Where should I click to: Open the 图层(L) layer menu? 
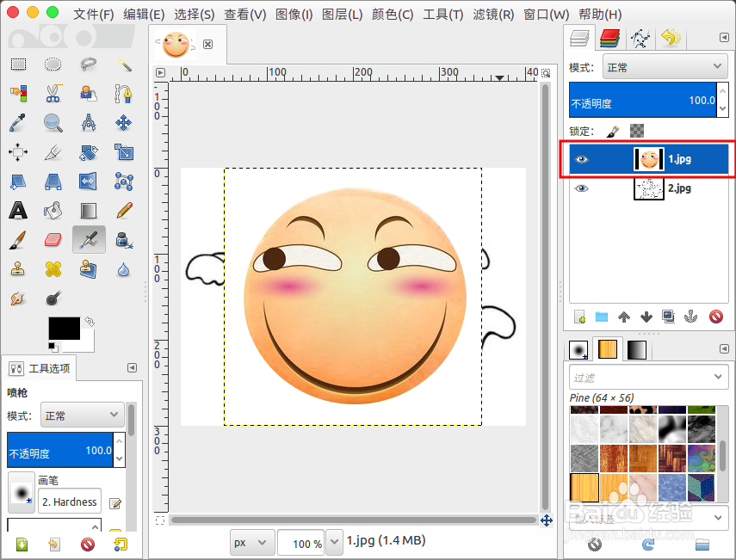tap(343, 15)
